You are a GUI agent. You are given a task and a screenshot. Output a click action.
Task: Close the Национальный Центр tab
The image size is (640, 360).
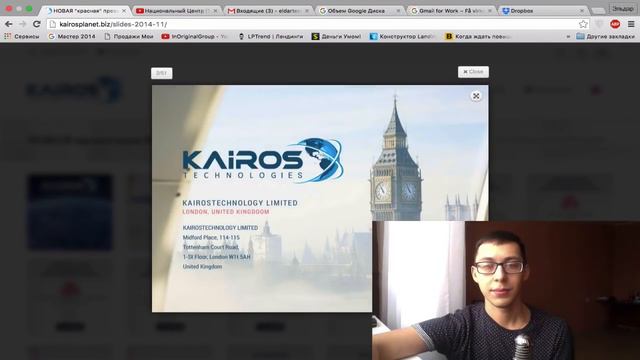click(215, 11)
